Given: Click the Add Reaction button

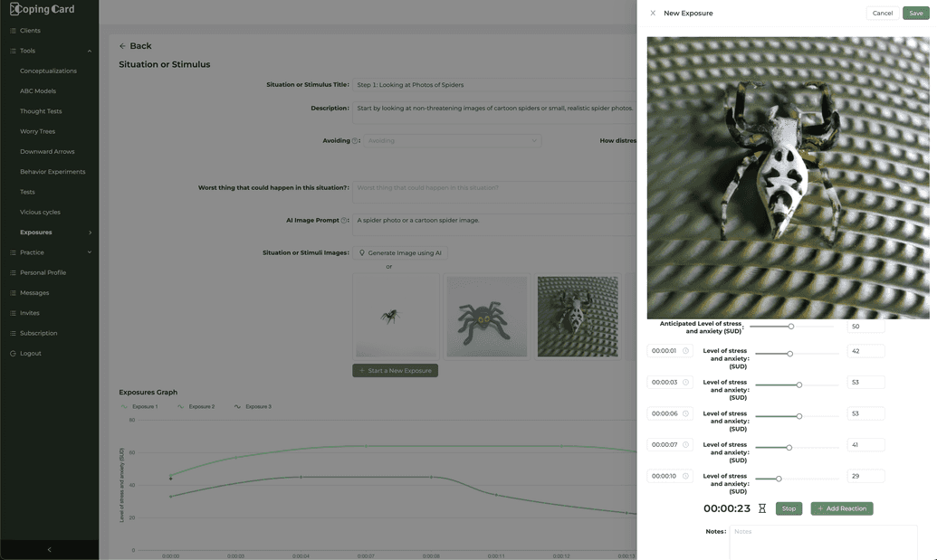Looking at the screenshot, I should 841,508.
